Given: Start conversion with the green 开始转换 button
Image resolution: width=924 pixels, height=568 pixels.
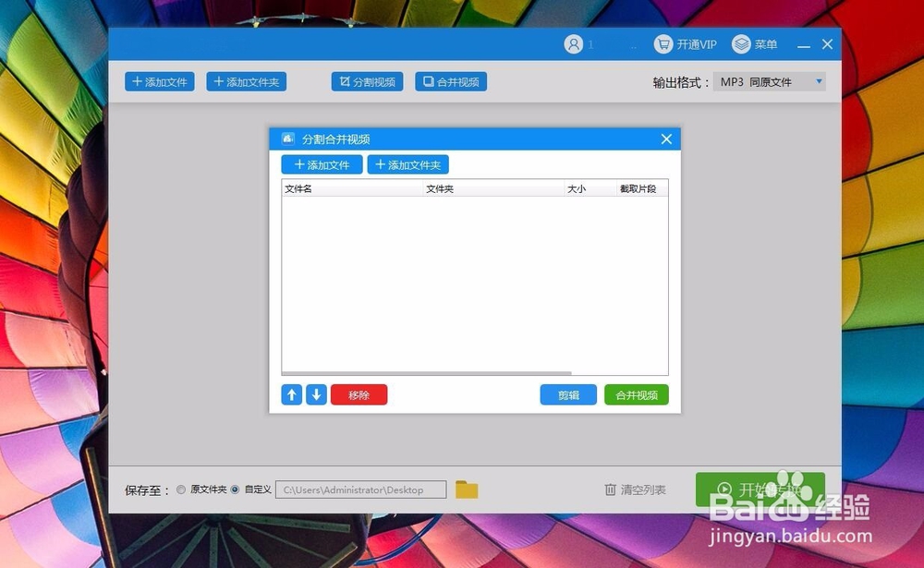Looking at the screenshot, I should 763,489.
